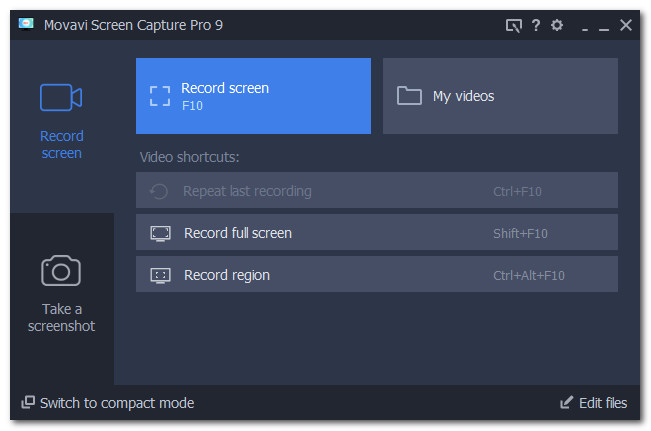Viewport: 651px width, 431px height.
Task: Click the Movavi Screen Capture Pro 9 title
Action: point(133,25)
